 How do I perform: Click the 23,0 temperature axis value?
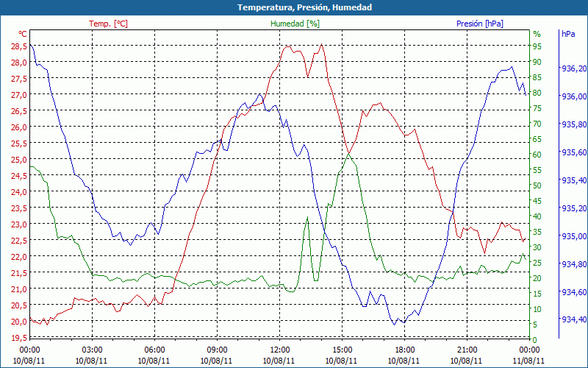point(19,224)
